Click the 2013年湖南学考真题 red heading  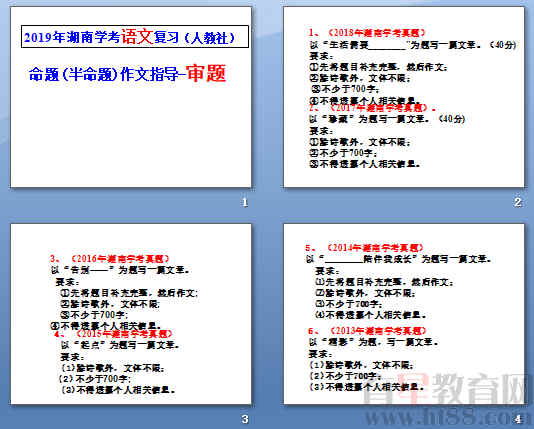click(x=368, y=331)
